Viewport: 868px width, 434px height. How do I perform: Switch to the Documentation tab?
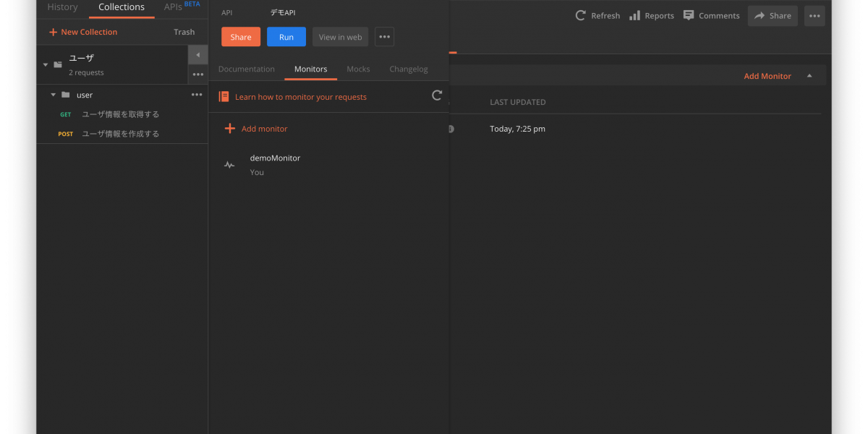(247, 69)
